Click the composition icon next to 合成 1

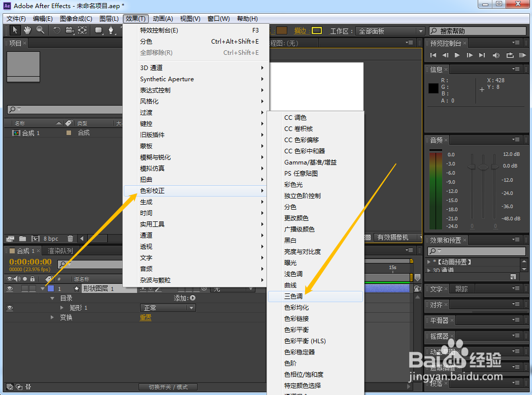point(16,133)
